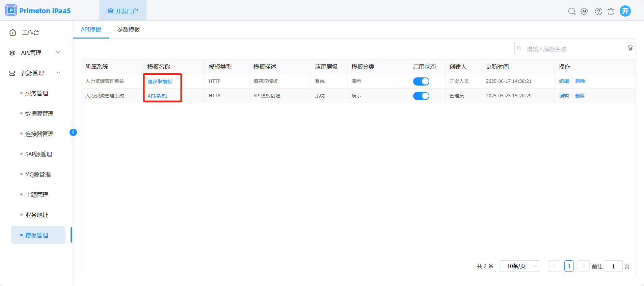Click the Primeton iPaaS logo
This screenshot has width=644, height=286.
[x=38, y=10]
